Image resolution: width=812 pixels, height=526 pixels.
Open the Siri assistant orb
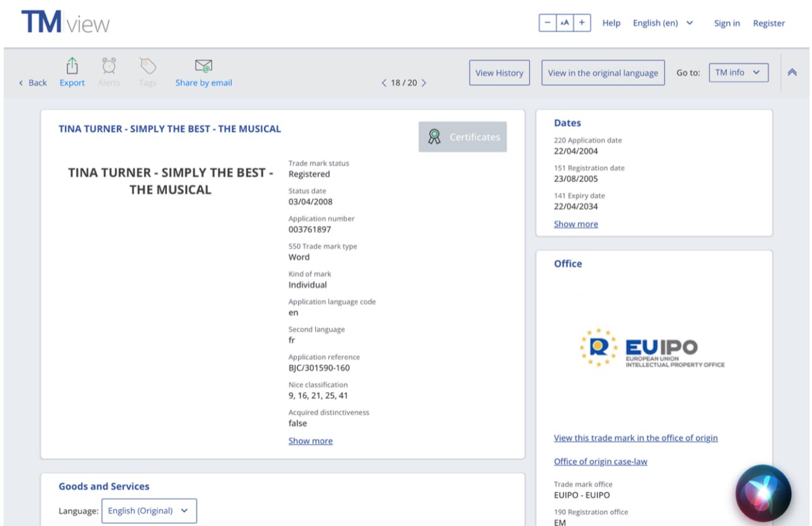763,494
